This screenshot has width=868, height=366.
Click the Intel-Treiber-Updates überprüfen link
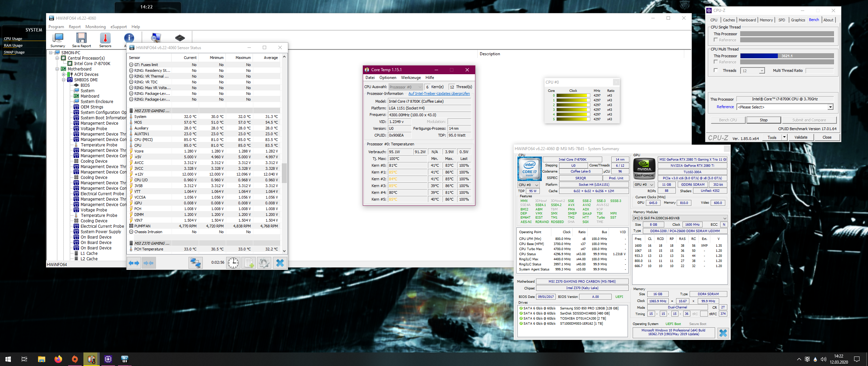coord(439,94)
